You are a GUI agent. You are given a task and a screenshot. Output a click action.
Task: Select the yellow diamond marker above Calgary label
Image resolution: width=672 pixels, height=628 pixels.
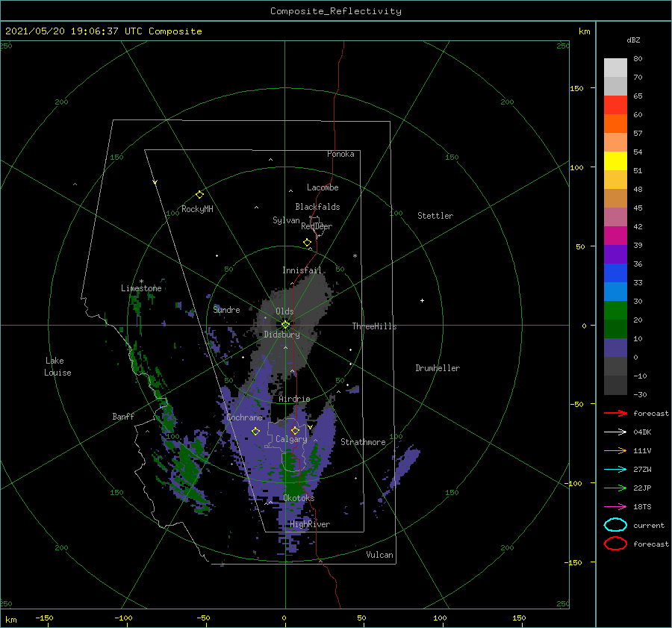(295, 430)
